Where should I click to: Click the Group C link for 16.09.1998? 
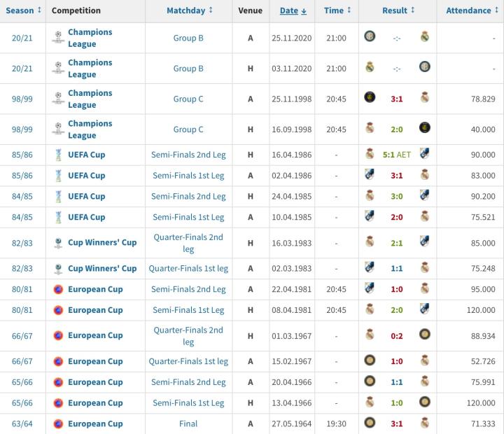[x=188, y=129]
